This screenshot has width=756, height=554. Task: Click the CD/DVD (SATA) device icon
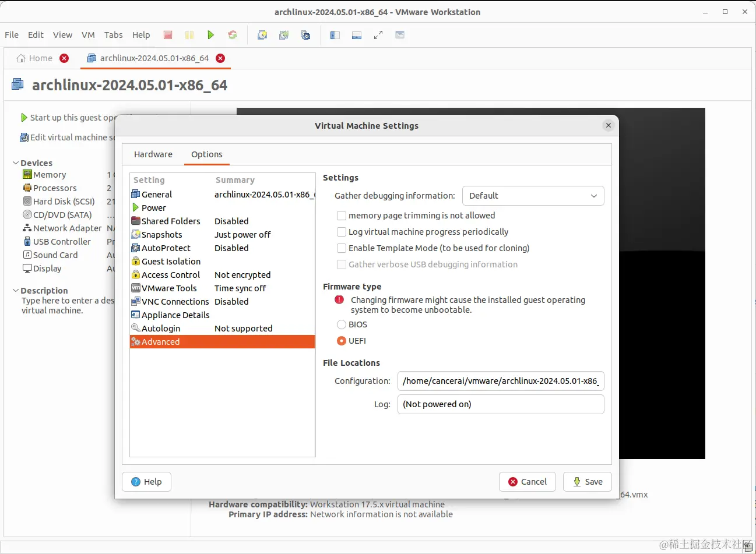tap(27, 215)
